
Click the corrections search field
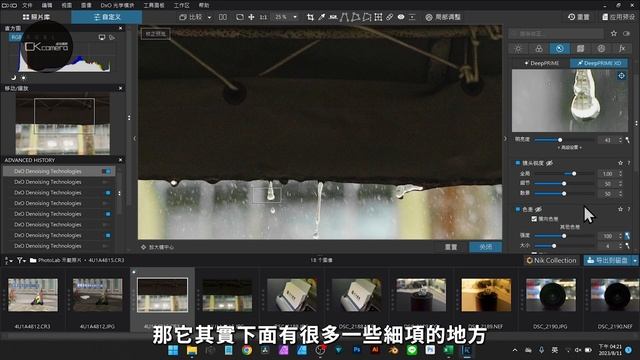click(557, 33)
